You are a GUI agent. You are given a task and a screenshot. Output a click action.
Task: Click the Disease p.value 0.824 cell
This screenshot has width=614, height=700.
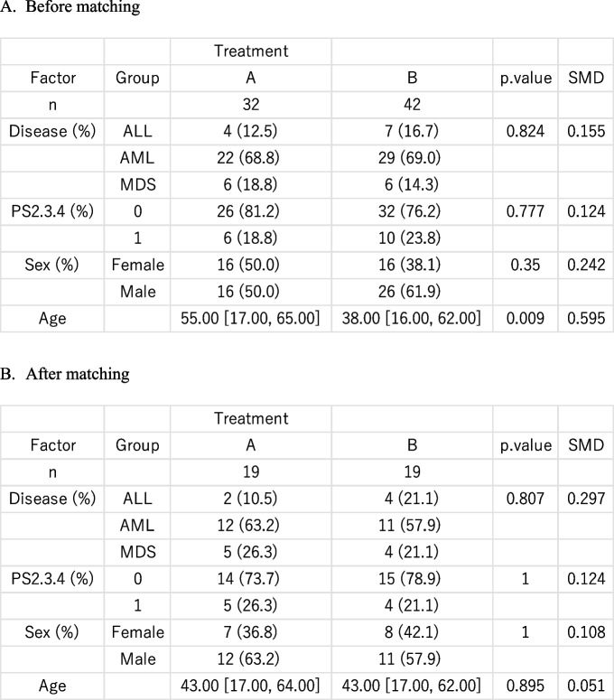point(526,131)
